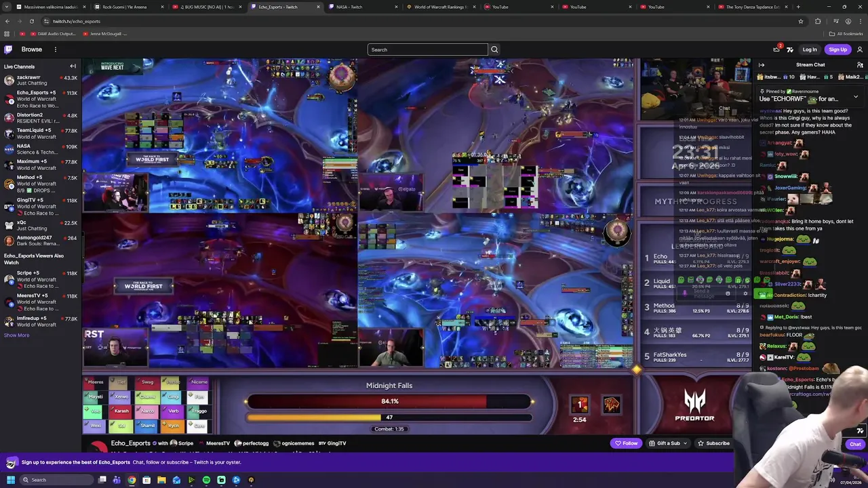The image size is (868, 488).
Task: Click the Log In button
Action: pyautogui.click(x=810, y=49)
